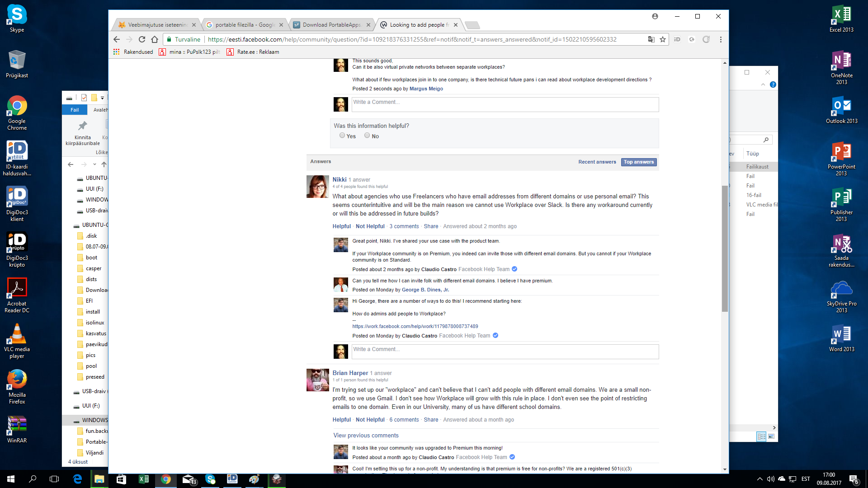Click the Skype icon in taskbar

pos(210,479)
